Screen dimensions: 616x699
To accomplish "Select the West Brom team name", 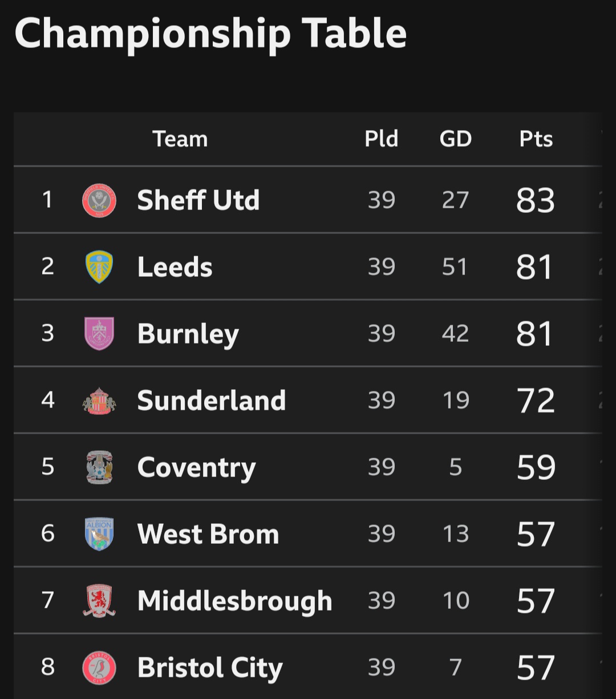I will pos(208,534).
